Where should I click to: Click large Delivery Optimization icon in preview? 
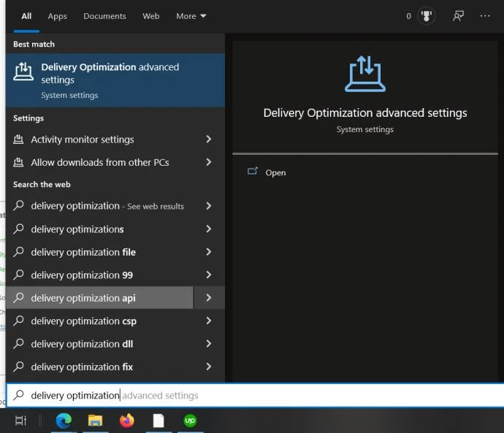coord(365,74)
